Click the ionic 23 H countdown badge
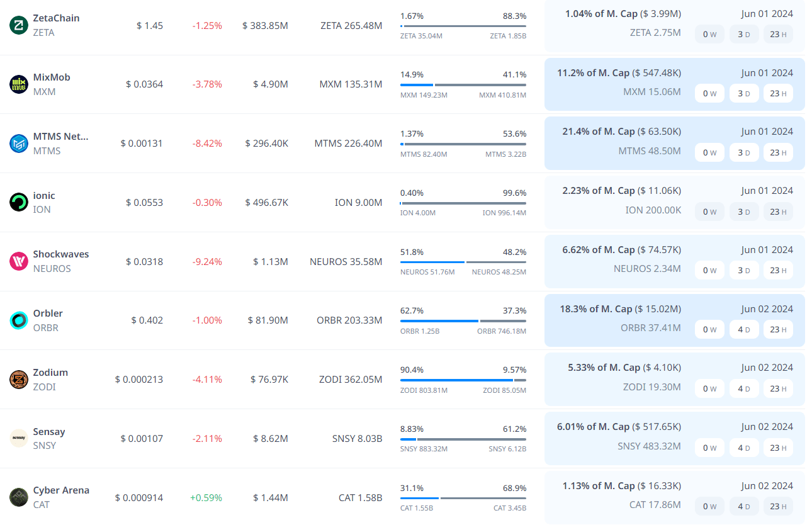812x525 pixels. (778, 212)
